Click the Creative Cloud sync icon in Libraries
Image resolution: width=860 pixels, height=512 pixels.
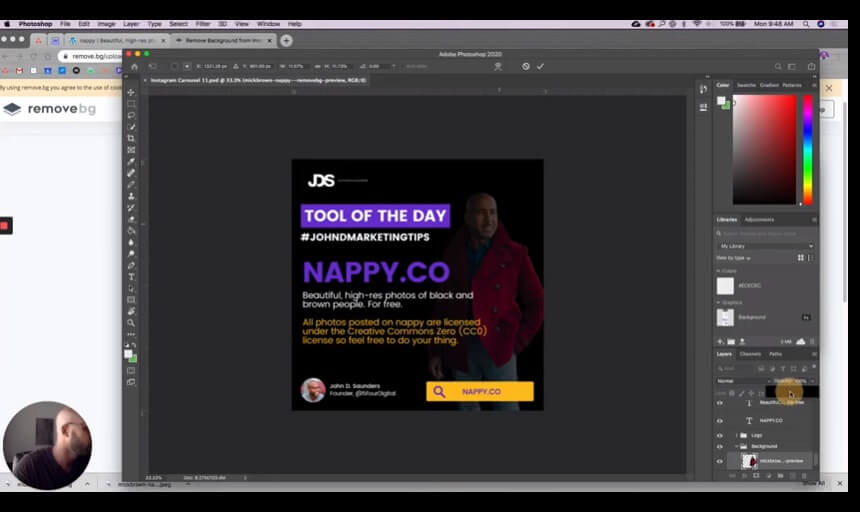click(x=801, y=342)
